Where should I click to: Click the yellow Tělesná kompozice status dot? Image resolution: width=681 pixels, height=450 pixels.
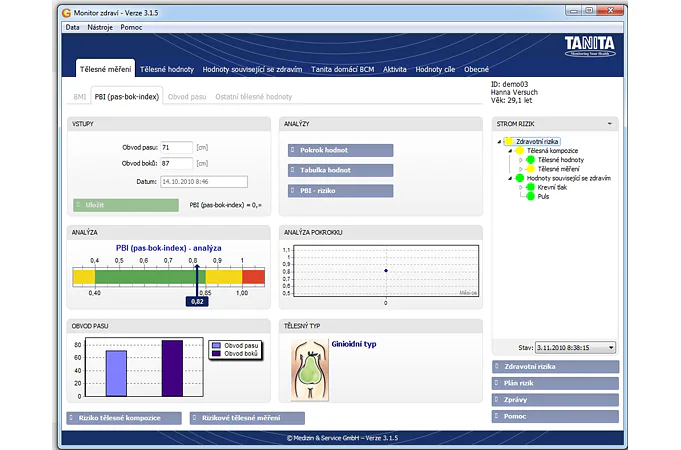coord(519,151)
